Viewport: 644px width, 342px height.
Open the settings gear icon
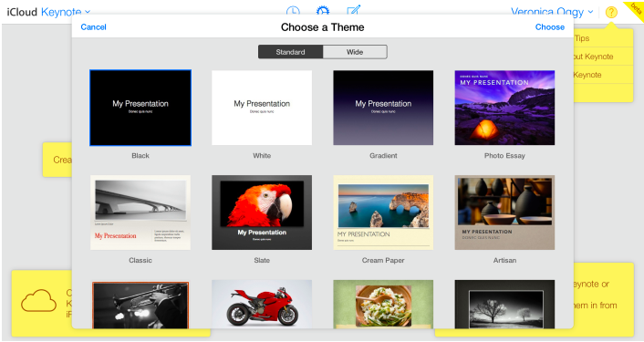click(x=323, y=10)
